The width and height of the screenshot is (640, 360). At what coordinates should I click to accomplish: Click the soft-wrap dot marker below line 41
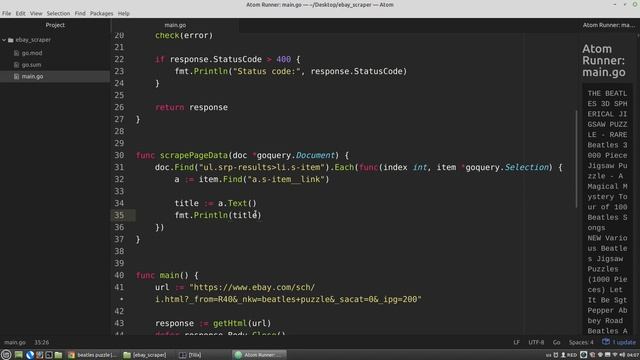point(121,299)
